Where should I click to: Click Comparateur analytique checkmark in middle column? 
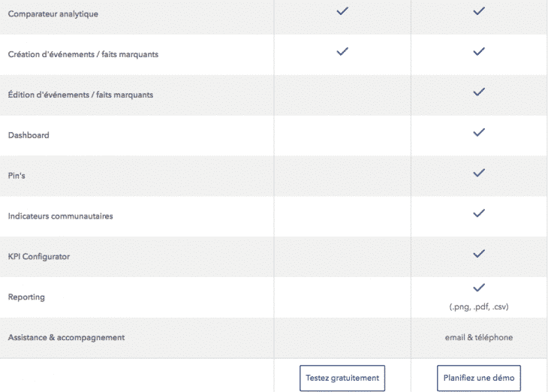pyautogui.click(x=342, y=11)
